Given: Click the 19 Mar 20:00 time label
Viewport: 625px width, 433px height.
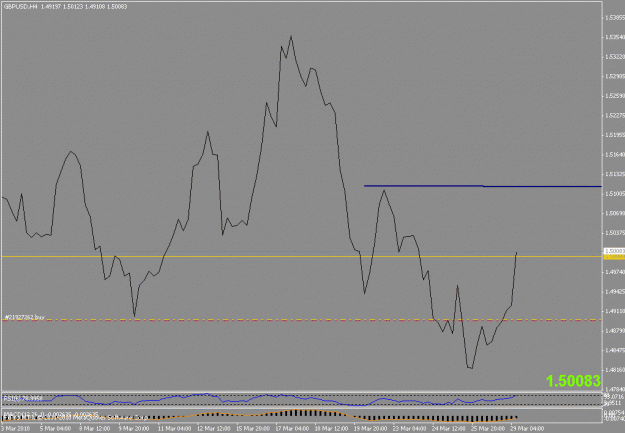Looking at the screenshot, I should tap(369, 429).
